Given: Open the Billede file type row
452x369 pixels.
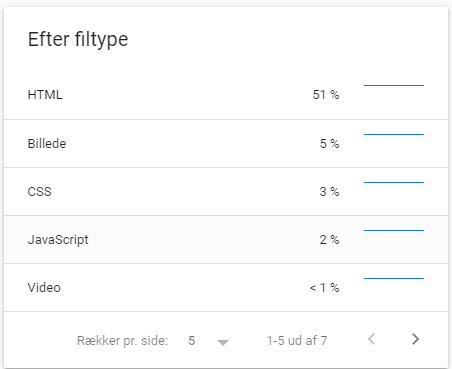Looking at the screenshot, I should coord(226,144).
